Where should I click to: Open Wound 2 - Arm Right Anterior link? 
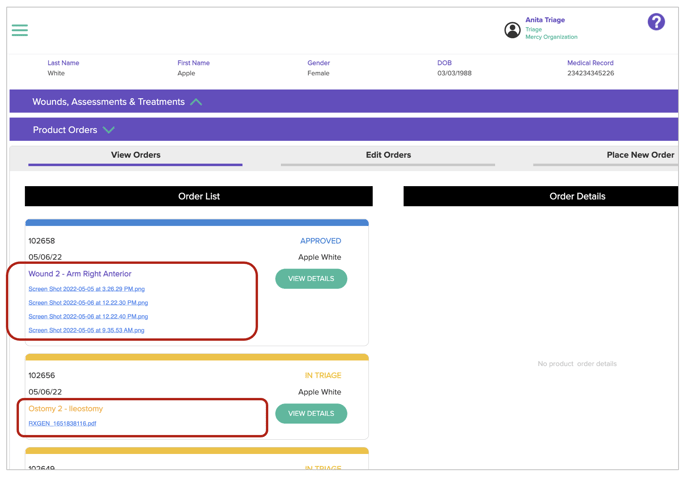(80, 273)
